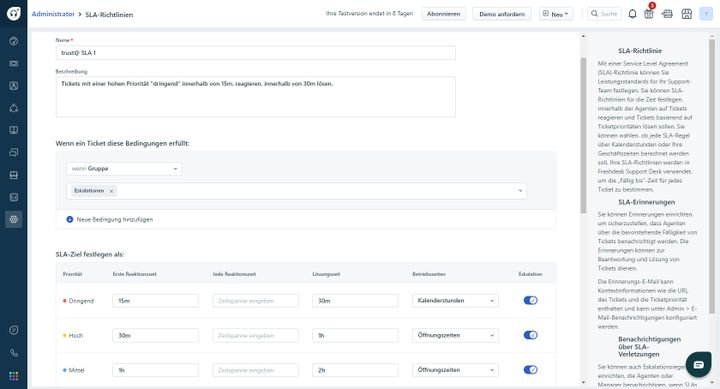
Task: Open the Tickets sidebar icon
Action: pyautogui.click(x=14, y=63)
